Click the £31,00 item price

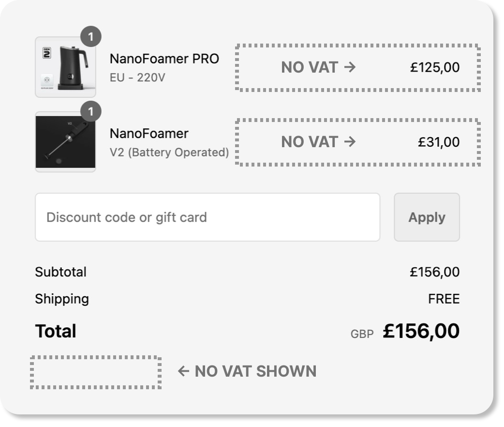pyautogui.click(x=439, y=142)
